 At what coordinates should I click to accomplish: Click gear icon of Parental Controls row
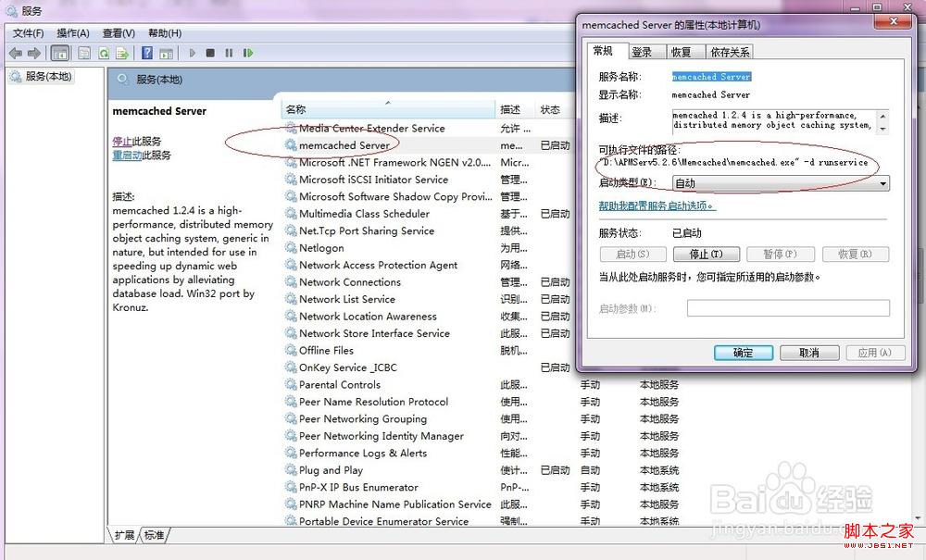pyautogui.click(x=291, y=385)
